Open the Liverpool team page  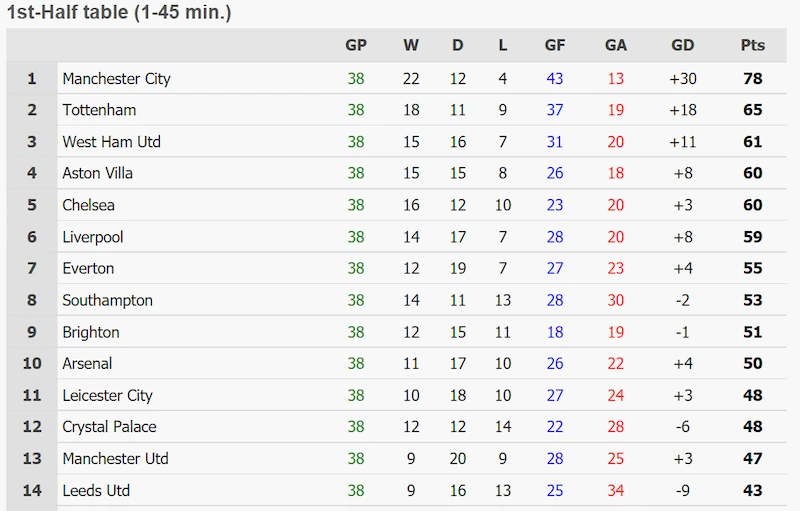point(93,237)
